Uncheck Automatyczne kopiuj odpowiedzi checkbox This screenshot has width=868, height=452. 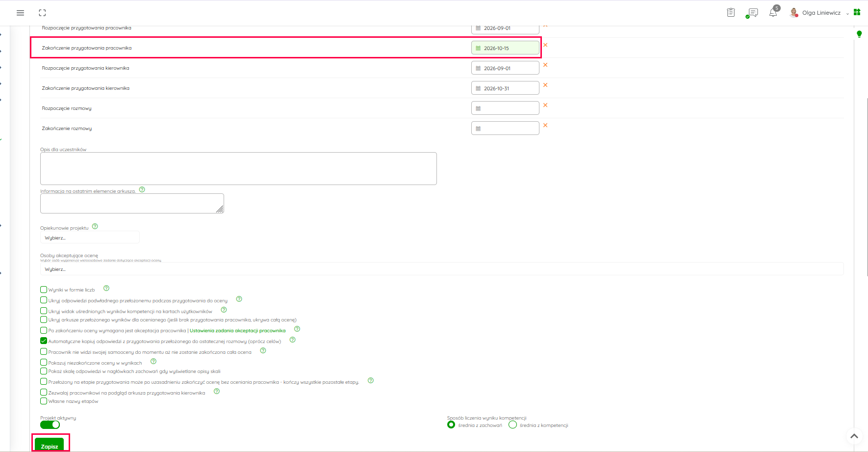tap(44, 341)
